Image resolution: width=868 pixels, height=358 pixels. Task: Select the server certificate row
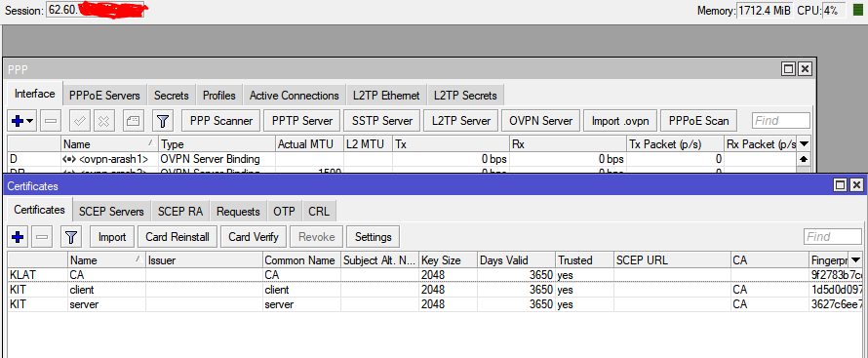[435, 304]
